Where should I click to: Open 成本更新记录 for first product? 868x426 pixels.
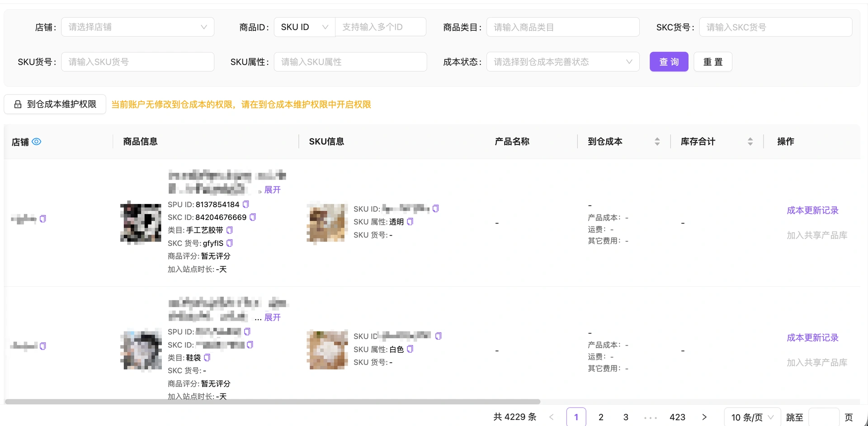point(812,210)
